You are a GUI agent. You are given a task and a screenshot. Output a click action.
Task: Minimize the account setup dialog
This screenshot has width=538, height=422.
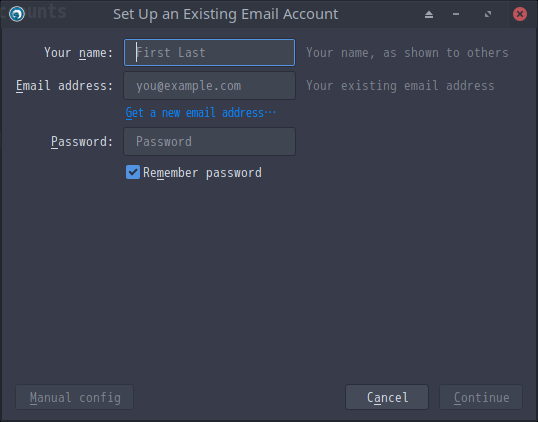click(x=456, y=14)
